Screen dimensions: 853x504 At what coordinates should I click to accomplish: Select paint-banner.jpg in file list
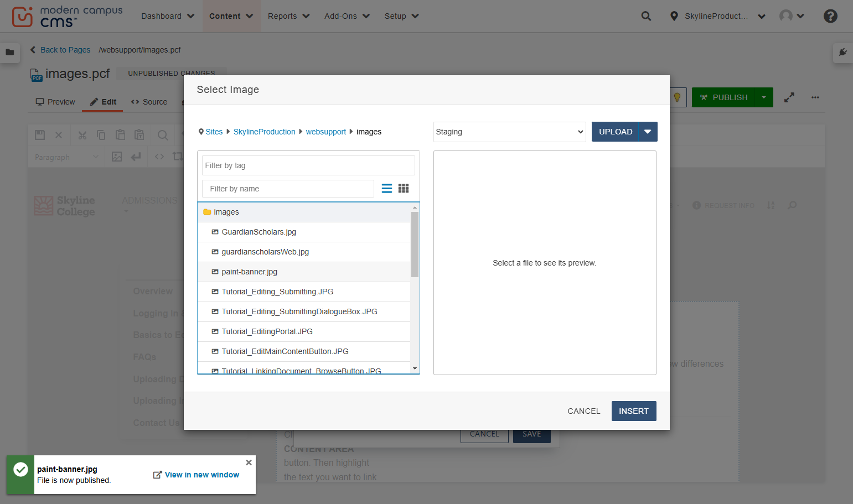pos(304,272)
